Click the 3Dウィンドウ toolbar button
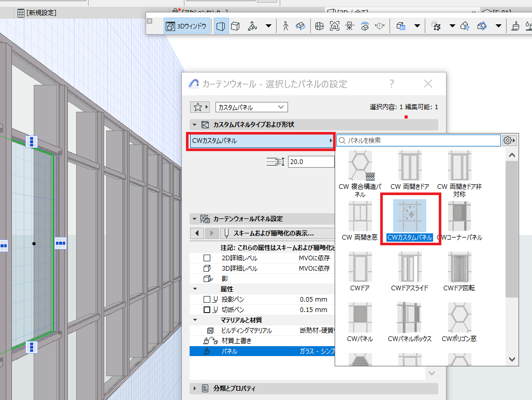This screenshot has height=400, width=532. (x=186, y=26)
